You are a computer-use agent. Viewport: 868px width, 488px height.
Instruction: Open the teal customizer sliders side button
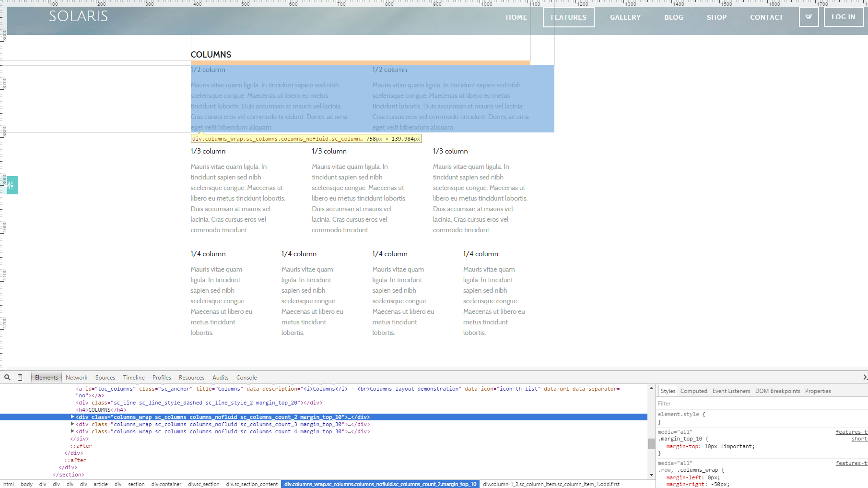12,185
